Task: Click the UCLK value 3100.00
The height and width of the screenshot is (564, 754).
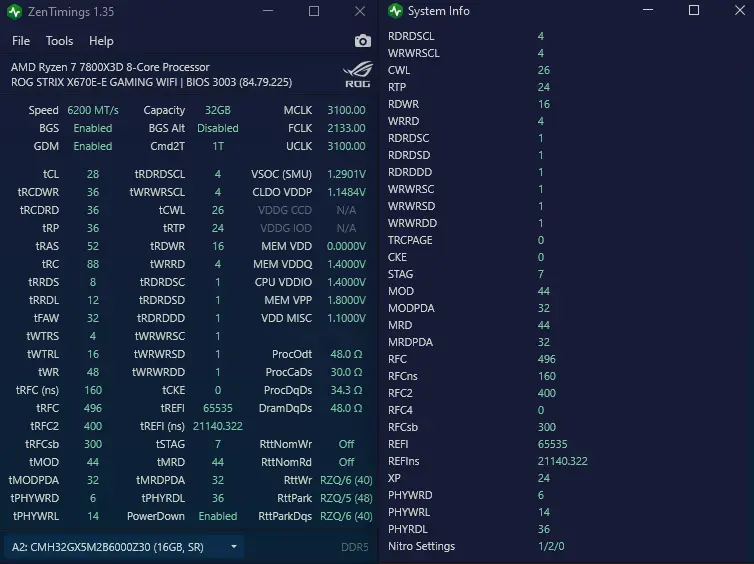Action: click(346, 146)
